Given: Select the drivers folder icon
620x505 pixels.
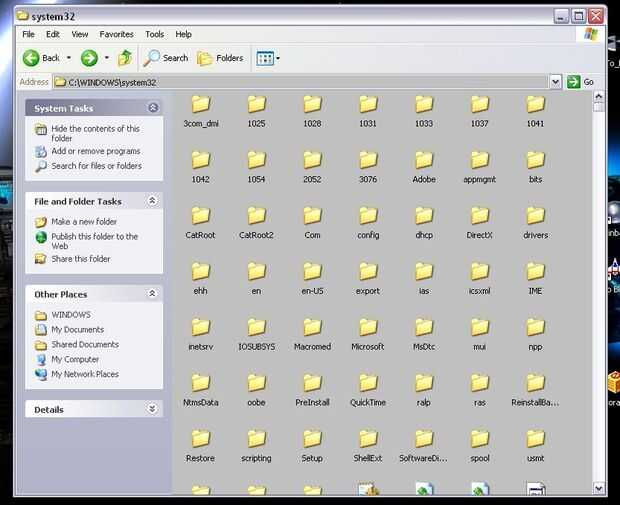Looking at the screenshot, I should 535,215.
